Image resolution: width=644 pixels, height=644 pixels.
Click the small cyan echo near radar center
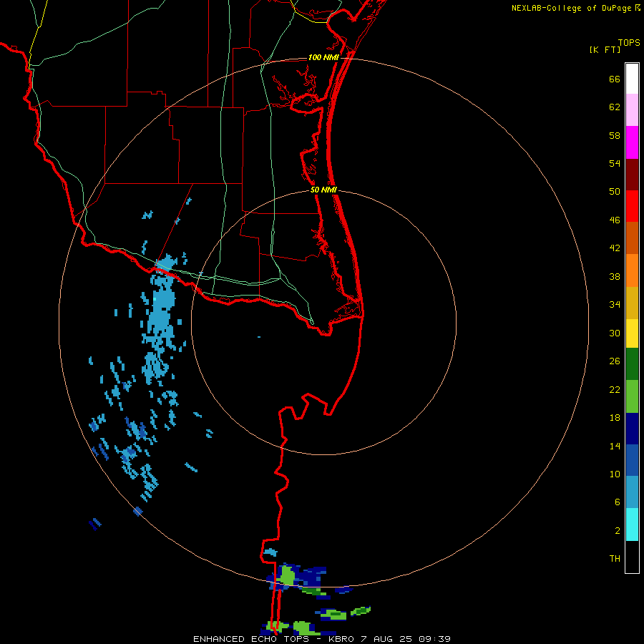click(259, 337)
